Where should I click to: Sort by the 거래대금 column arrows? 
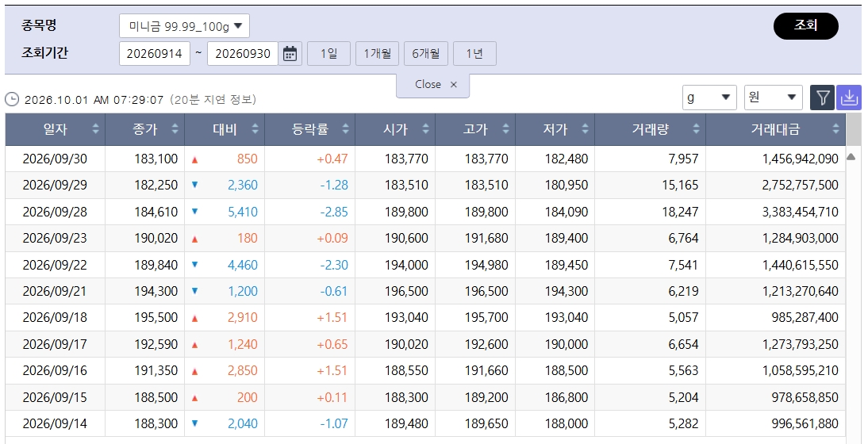coord(835,128)
